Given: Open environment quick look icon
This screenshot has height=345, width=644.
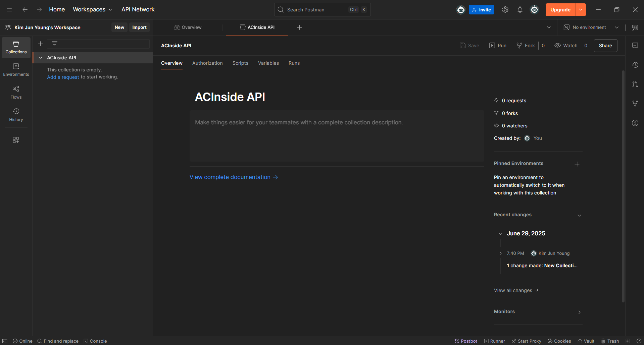Looking at the screenshot, I should pos(635,27).
